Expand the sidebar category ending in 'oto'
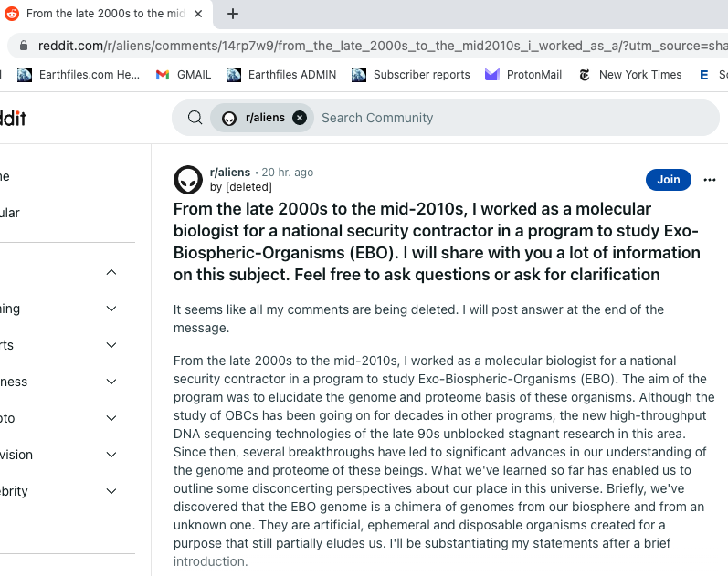The image size is (728, 576). [x=111, y=418]
